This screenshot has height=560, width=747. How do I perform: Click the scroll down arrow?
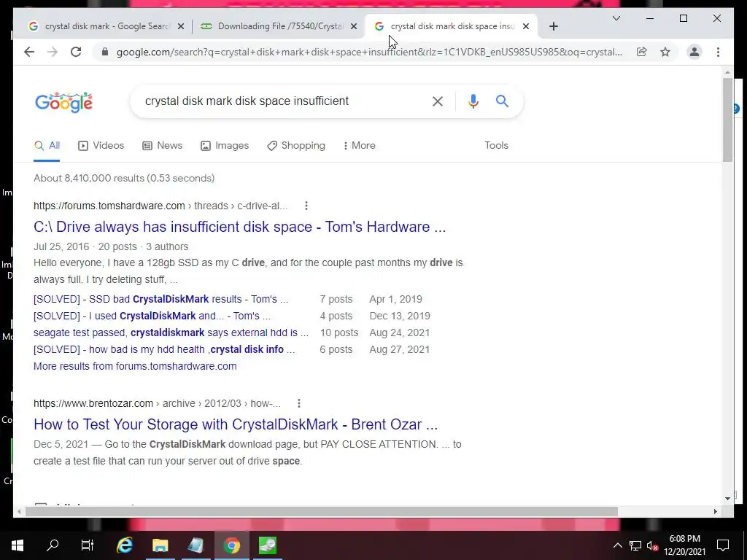tap(727, 499)
